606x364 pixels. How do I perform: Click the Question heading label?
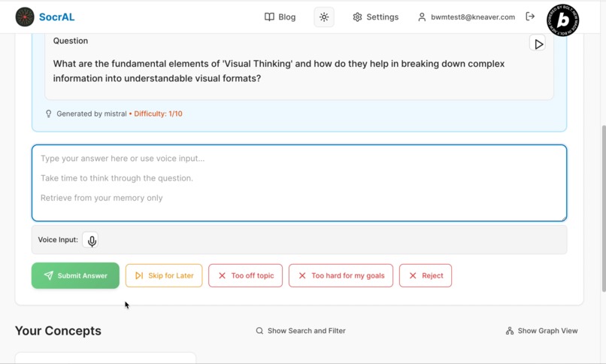(71, 41)
